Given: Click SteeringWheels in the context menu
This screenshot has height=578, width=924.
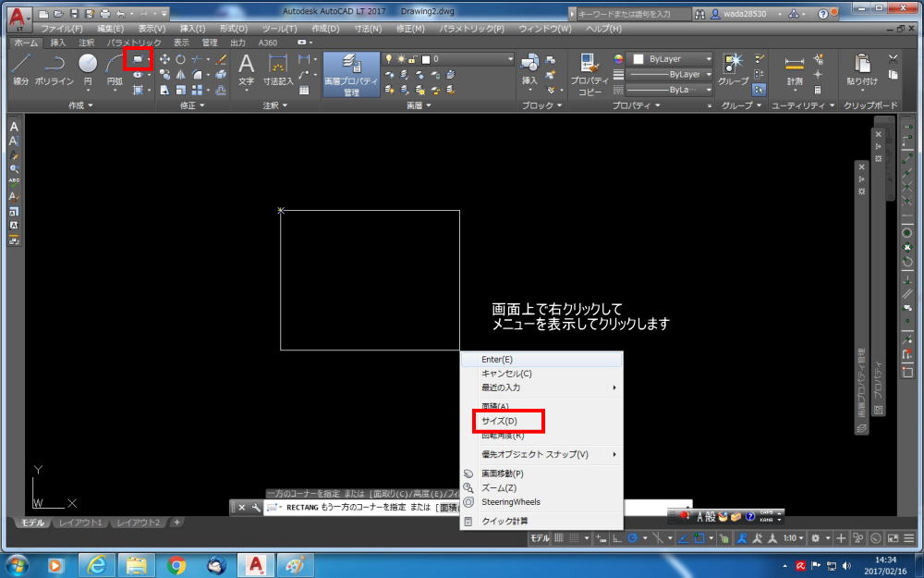Looking at the screenshot, I should (511, 502).
